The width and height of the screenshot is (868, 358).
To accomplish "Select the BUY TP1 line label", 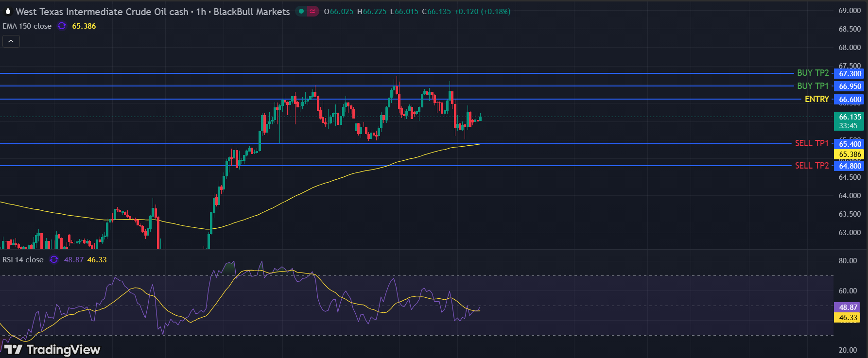I will pos(813,86).
